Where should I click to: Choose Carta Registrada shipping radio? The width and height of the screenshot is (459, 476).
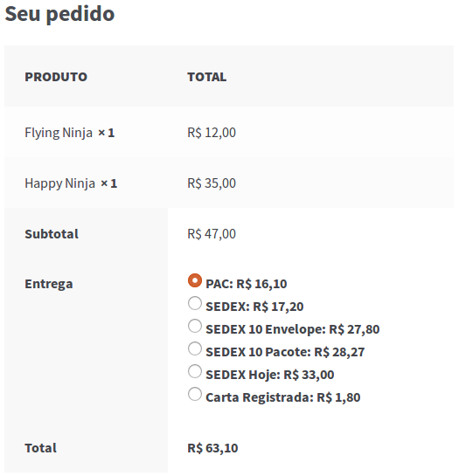tap(195, 395)
